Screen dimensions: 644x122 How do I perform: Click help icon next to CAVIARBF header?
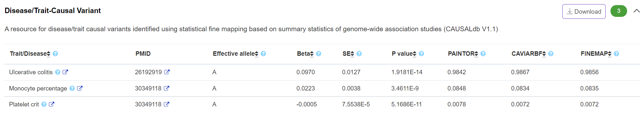[x=551, y=54]
